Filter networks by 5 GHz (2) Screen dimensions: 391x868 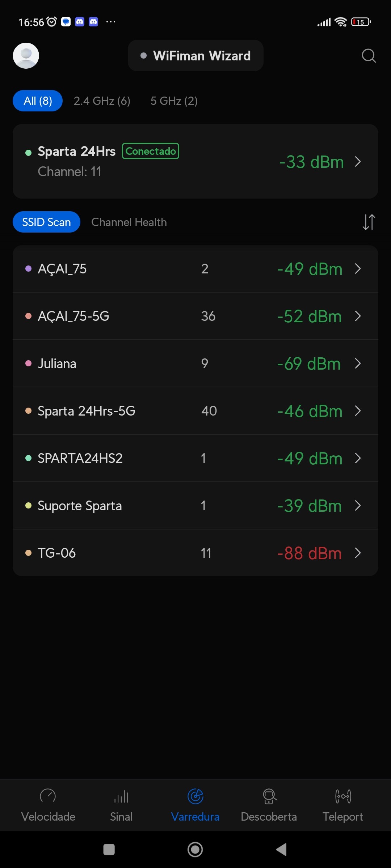click(x=174, y=101)
